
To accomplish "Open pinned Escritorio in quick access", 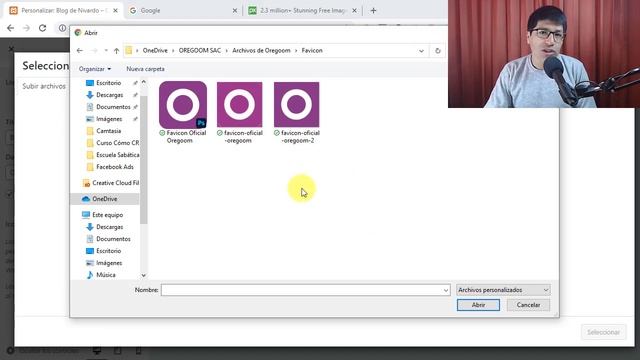I will (109, 83).
